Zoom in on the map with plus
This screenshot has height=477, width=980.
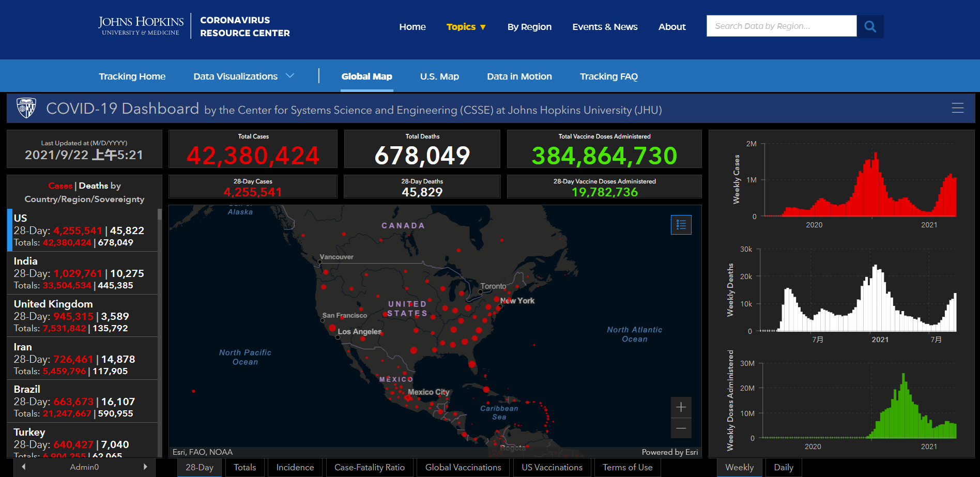tap(681, 407)
